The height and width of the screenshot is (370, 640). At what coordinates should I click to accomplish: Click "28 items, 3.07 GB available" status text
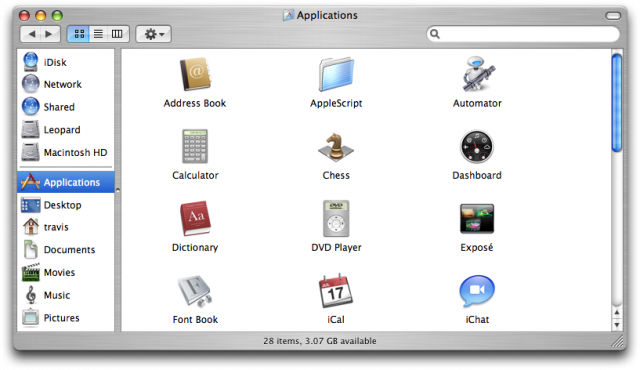(320, 341)
